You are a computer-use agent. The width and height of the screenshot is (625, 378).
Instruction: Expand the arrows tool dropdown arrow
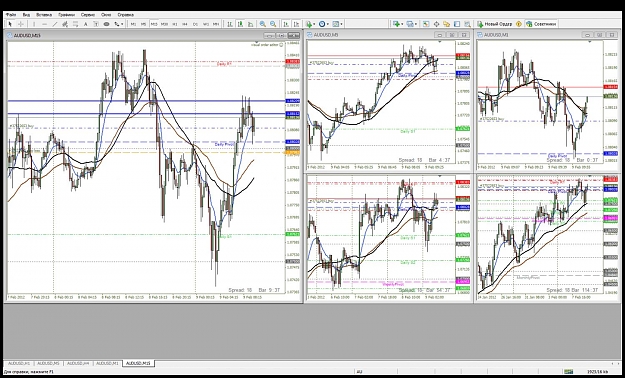[122, 24]
